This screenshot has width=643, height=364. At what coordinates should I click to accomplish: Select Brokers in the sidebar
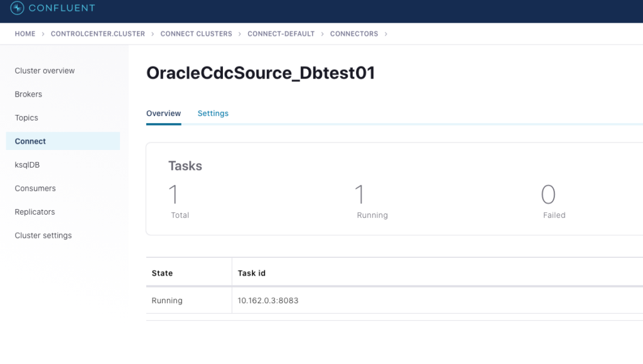point(28,94)
